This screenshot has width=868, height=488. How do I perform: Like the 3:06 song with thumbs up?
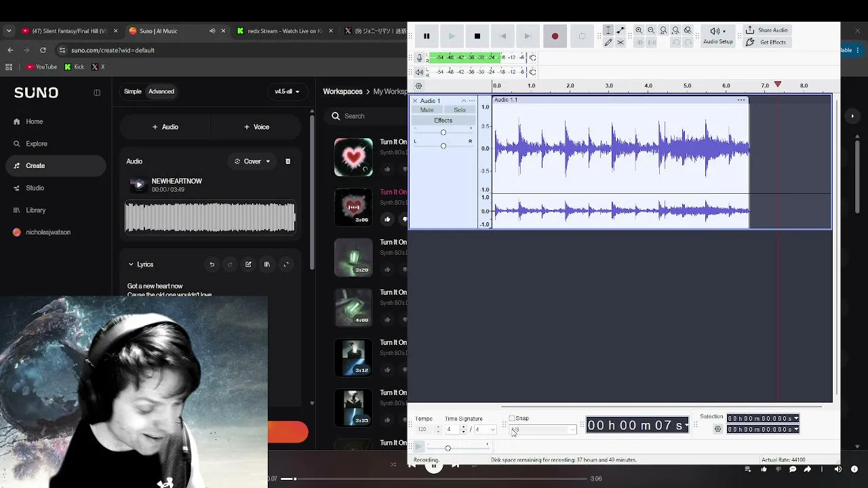coord(388,219)
